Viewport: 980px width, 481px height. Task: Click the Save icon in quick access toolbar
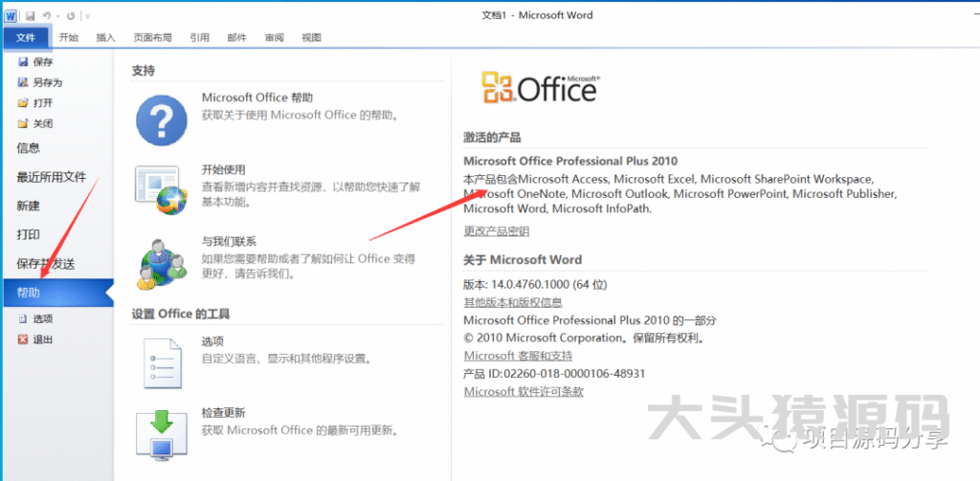[30, 15]
